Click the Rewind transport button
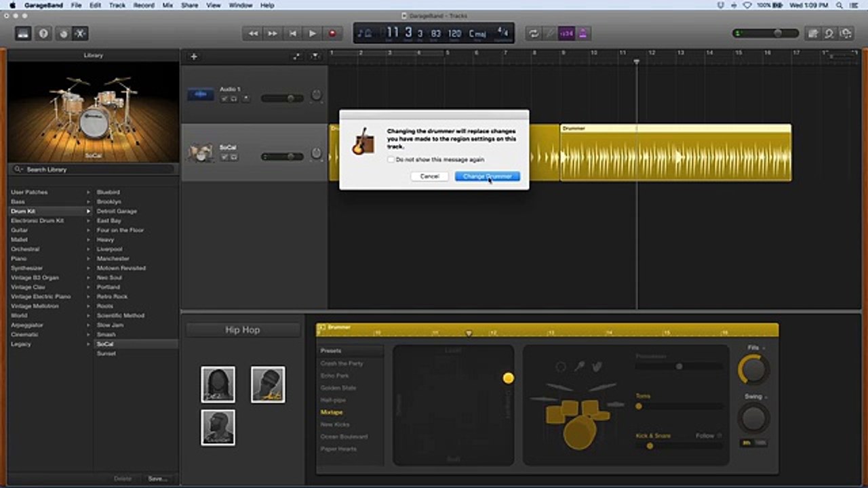This screenshot has width=868, height=488. (x=253, y=33)
